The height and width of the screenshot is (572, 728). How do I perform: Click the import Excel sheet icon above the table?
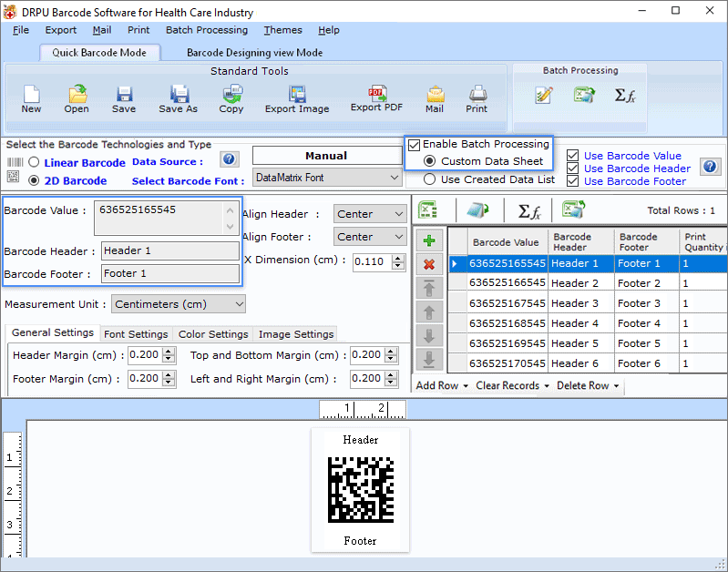click(427, 209)
